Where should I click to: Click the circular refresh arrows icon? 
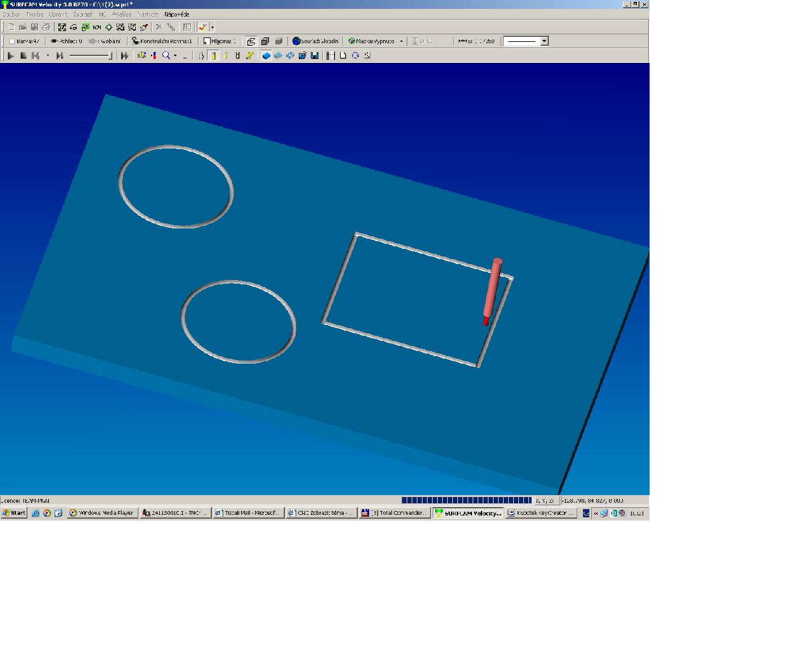pyautogui.click(x=355, y=56)
